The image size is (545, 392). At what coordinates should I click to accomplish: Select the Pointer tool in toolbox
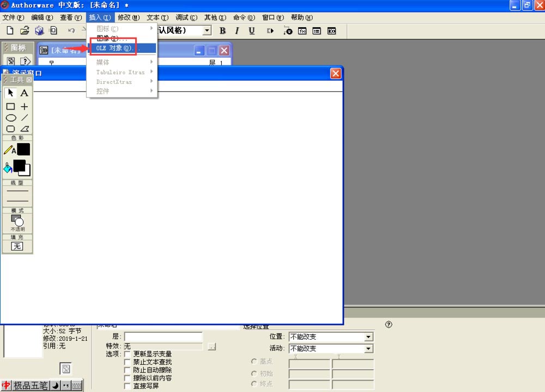click(x=10, y=93)
